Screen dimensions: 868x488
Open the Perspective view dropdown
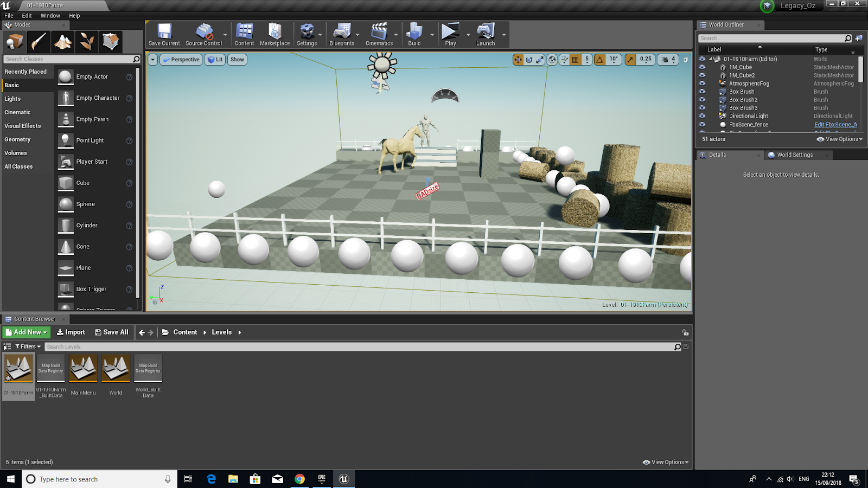coord(181,60)
